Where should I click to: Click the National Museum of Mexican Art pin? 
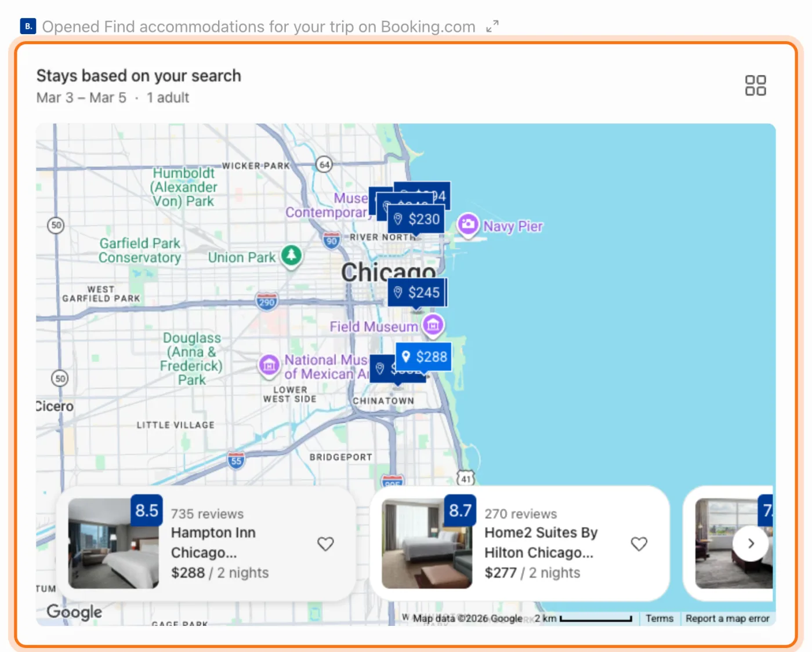tap(269, 365)
